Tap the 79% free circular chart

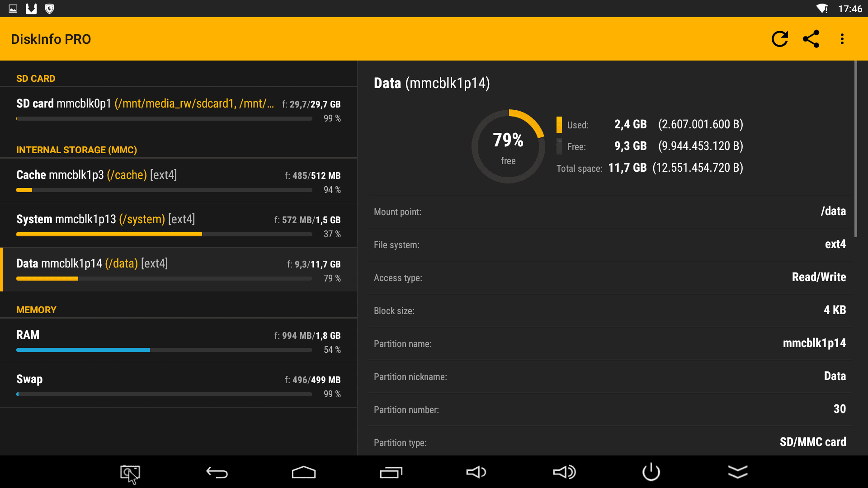click(508, 146)
